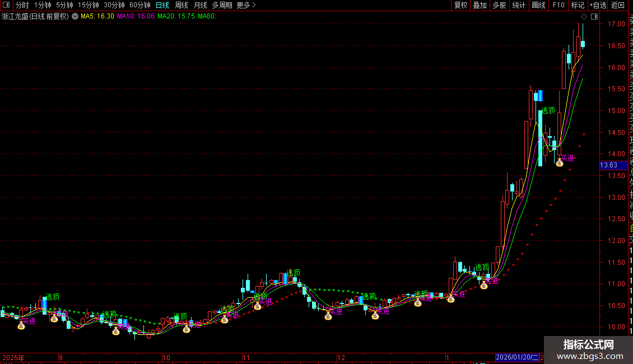Click the MA10: 16.06 indicator label
The height and width of the screenshot is (364, 633).
tap(136, 16)
